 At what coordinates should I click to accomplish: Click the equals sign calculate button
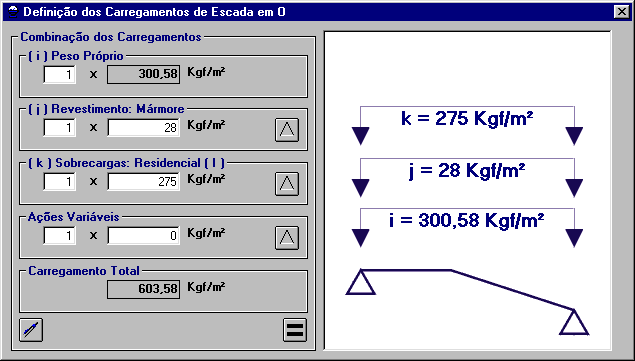coord(295,330)
